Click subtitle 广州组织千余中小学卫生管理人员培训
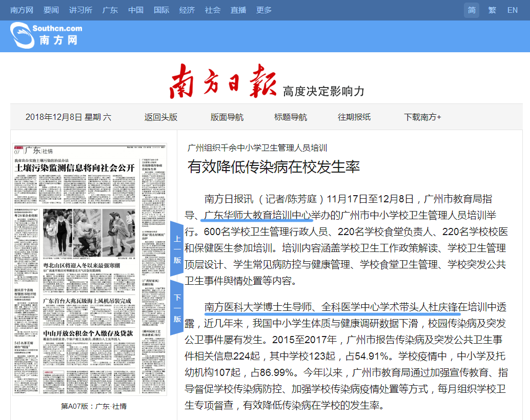The height and width of the screenshot is (420, 530). [x=257, y=148]
